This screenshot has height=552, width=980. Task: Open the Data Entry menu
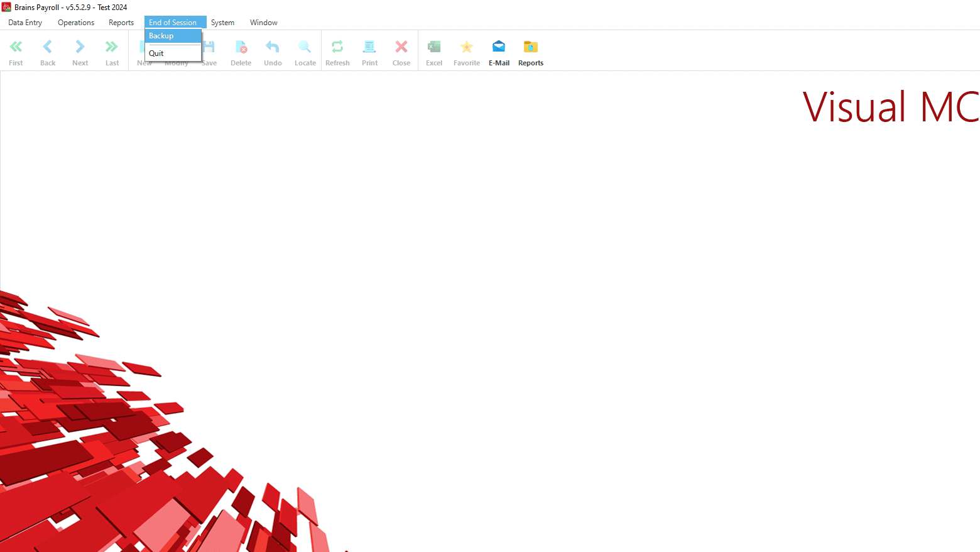[x=25, y=23]
